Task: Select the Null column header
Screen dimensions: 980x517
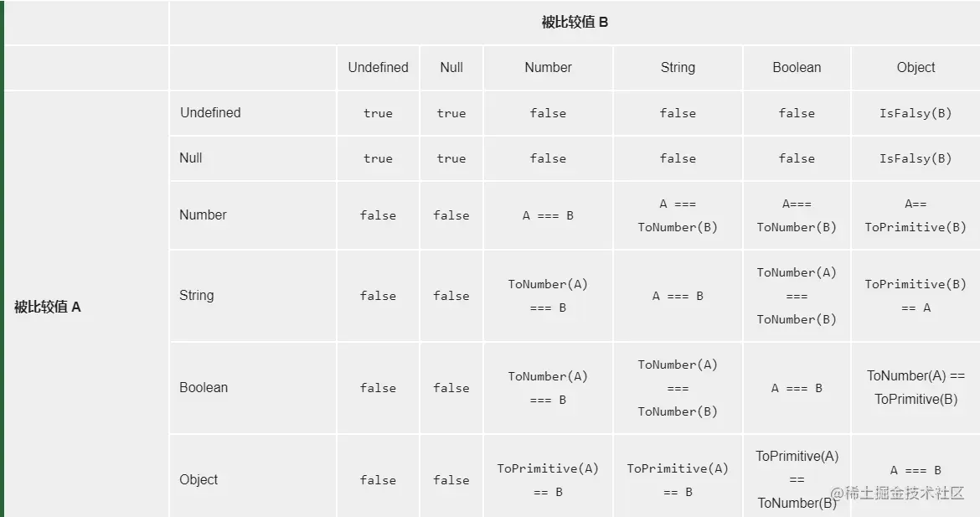Action: tap(451, 68)
